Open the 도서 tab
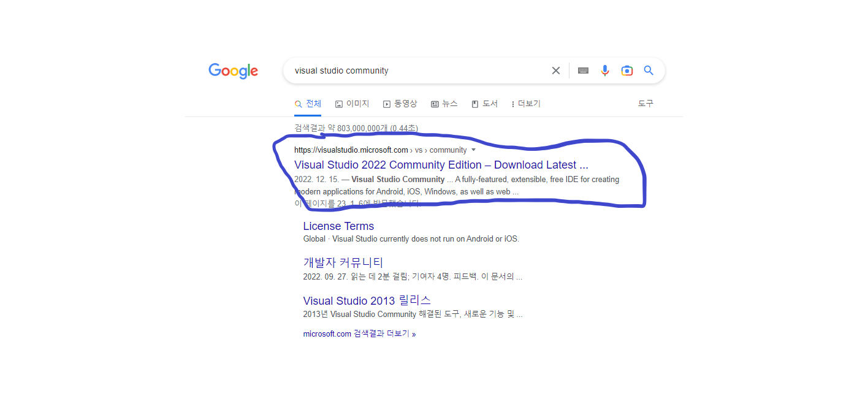This screenshot has height=412, width=868. 484,104
